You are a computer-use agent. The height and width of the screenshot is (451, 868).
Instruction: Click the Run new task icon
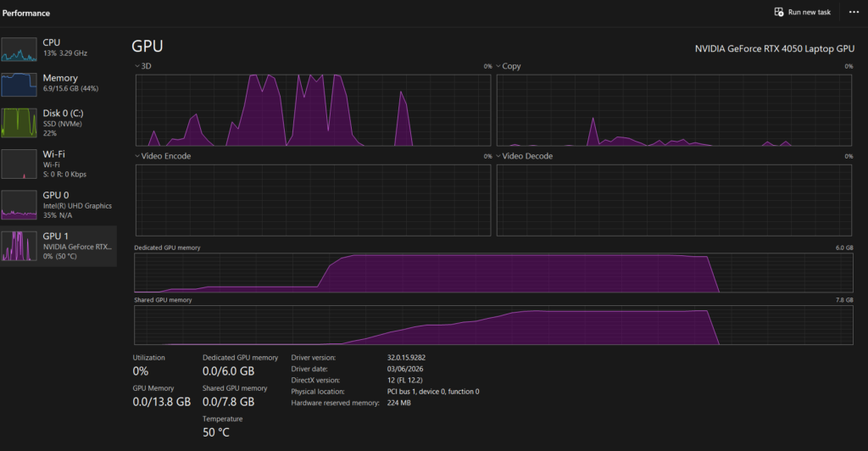tap(779, 12)
